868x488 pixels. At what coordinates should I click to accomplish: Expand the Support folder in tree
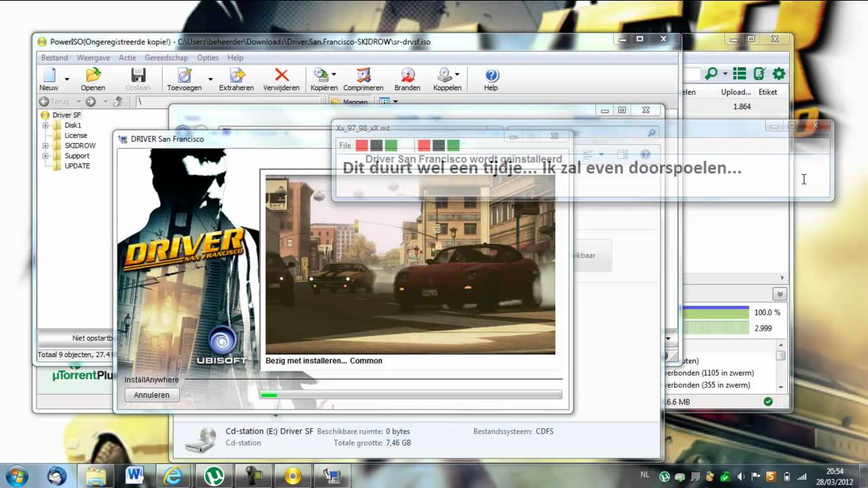coord(45,156)
